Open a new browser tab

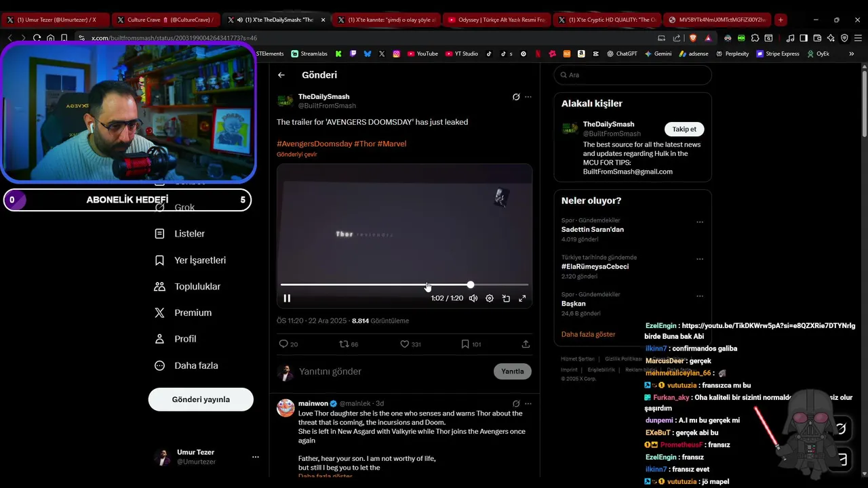tap(781, 20)
